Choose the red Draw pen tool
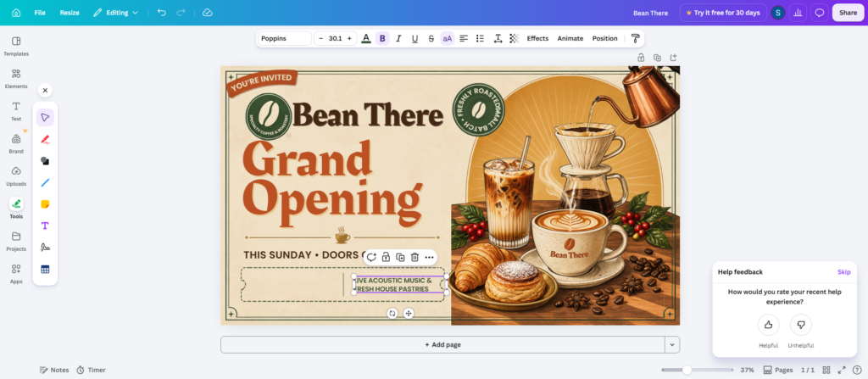This screenshot has height=379, width=868. click(45, 139)
